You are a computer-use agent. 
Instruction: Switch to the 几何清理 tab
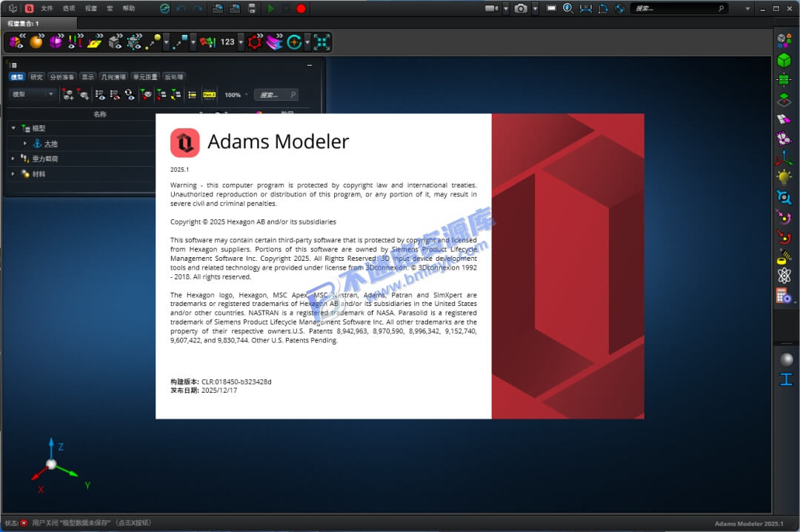113,77
